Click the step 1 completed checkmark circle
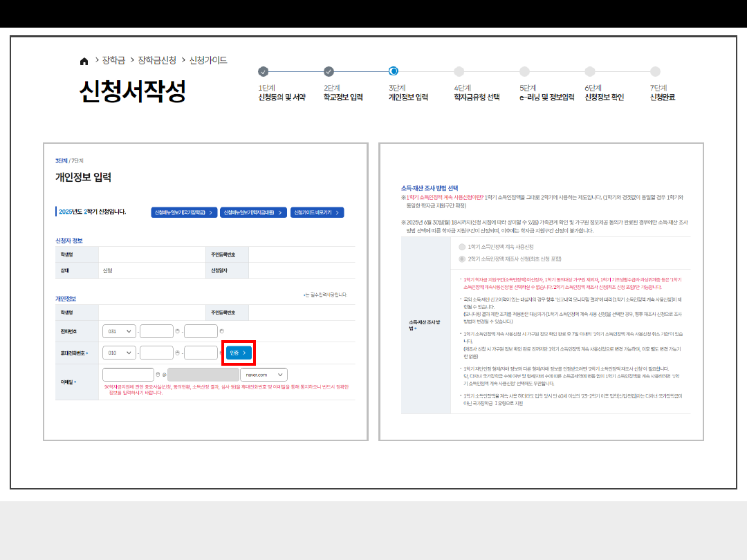Screen dimensions: 747x560 click(x=263, y=71)
